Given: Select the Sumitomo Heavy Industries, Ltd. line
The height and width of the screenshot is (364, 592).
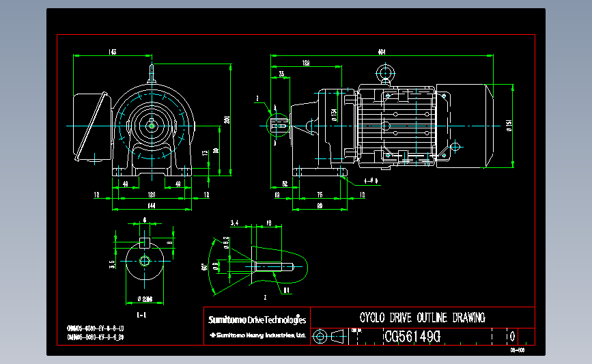Looking at the screenshot, I should tap(257, 335).
